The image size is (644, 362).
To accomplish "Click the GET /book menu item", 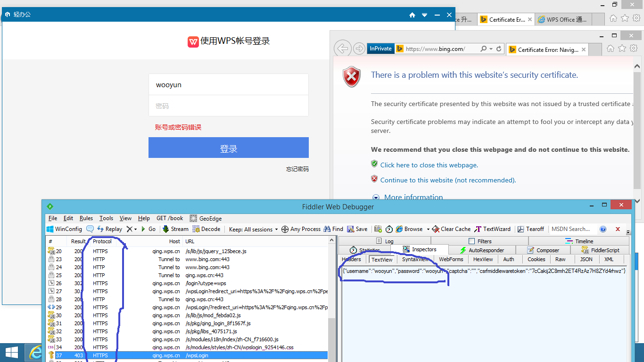I will (170, 218).
